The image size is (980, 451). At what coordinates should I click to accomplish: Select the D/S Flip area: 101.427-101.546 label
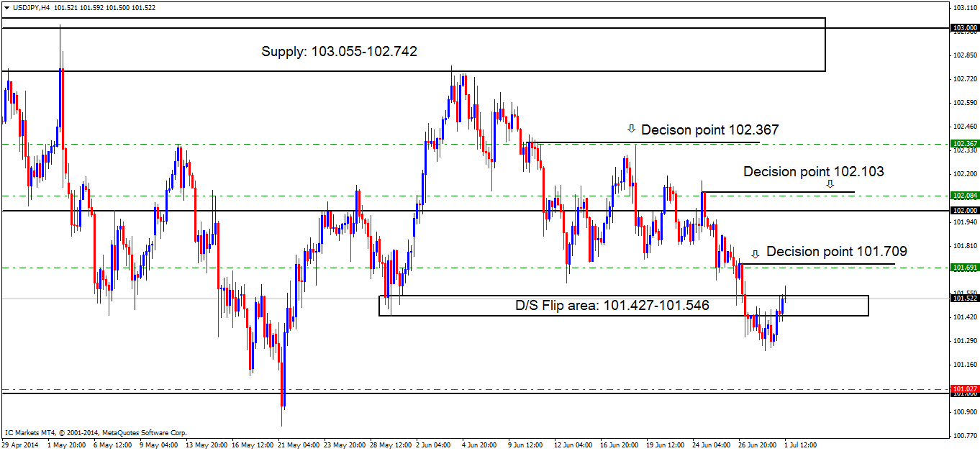tap(612, 305)
